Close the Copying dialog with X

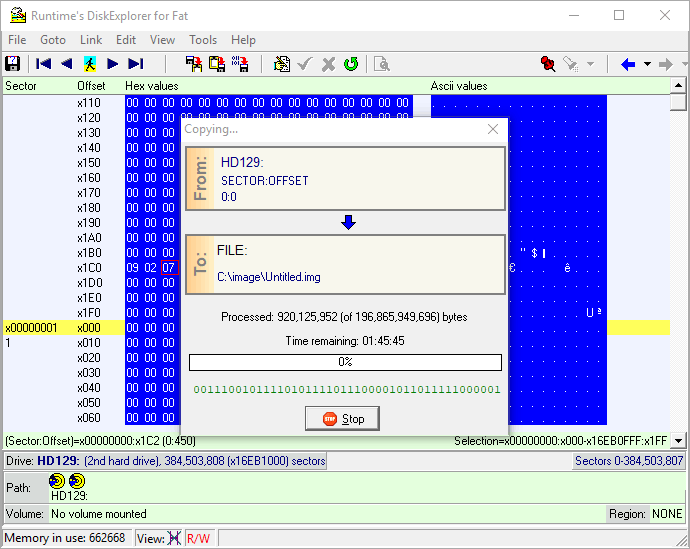tap(492, 129)
